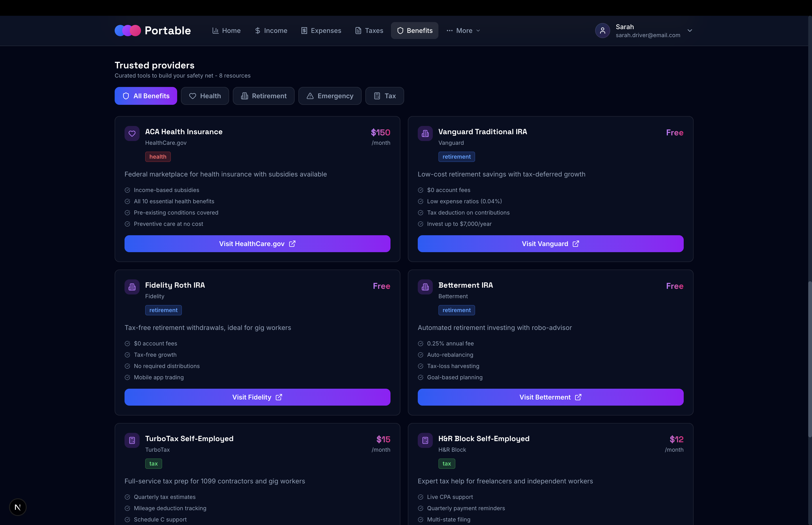
Task: Click the Next.js dev tools N badge
Action: 18,507
